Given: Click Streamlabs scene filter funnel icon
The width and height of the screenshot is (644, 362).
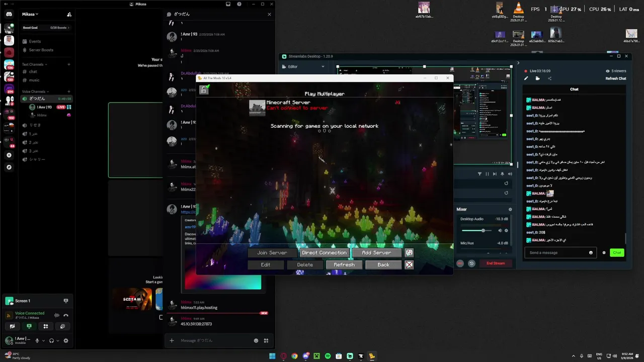Looking at the screenshot, I should (x=480, y=174).
